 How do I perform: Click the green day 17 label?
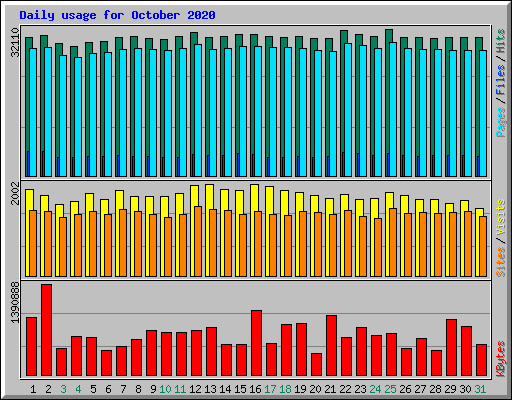click(270, 389)
